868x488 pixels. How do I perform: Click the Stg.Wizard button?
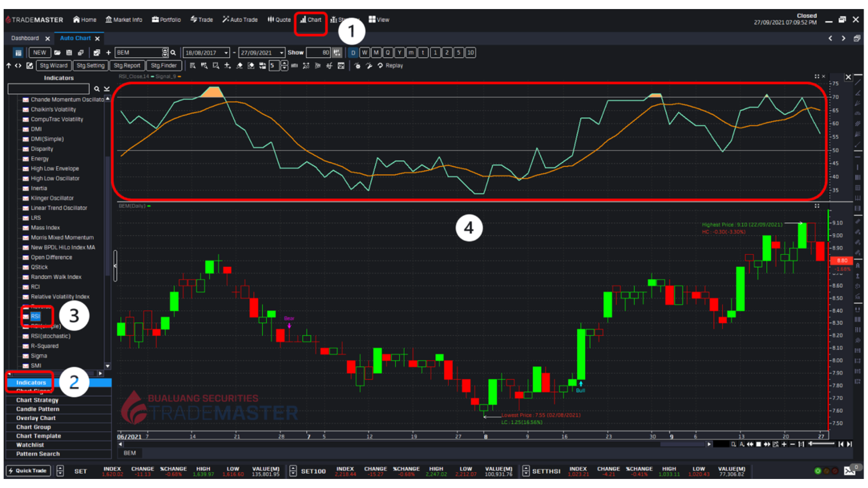[x=53, y=66]
